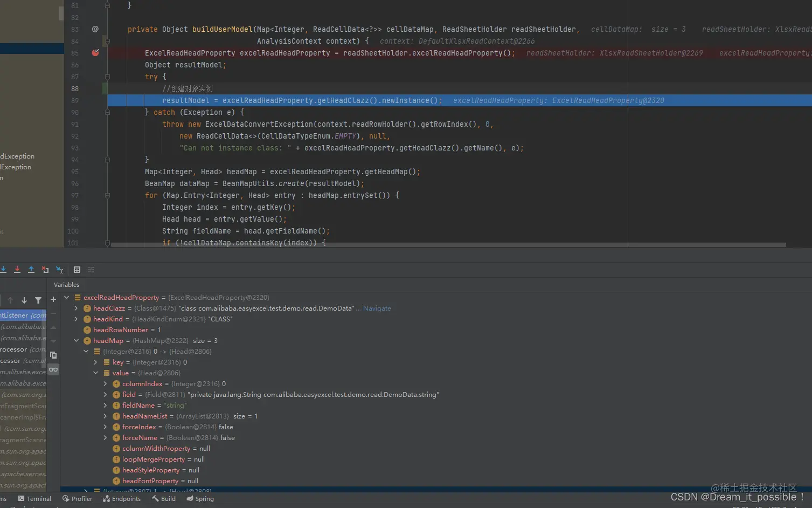Open the Evaluate Expression calculator icon
This screenshot has height=508, width=812.
pos(77,270)
